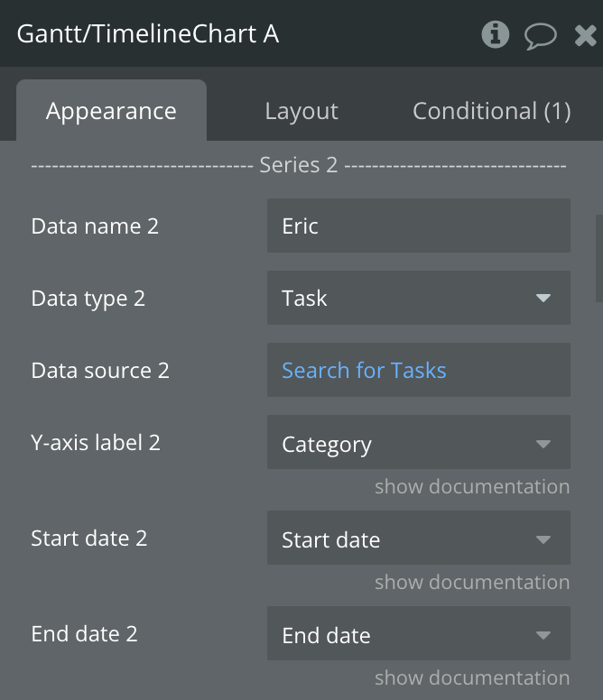Switch to the Appearance tab
Image resolution: width=603 pixels, height=700 pixels.
[x=111, y=111]
